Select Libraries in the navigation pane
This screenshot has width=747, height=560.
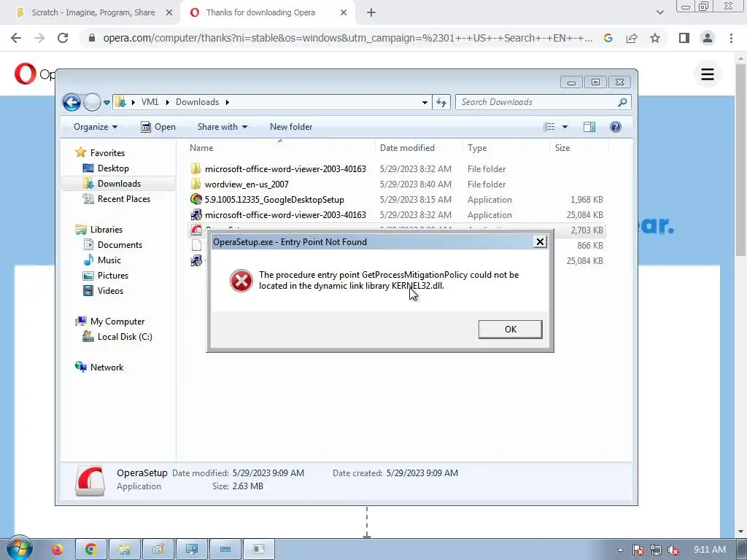click(107, 230)
